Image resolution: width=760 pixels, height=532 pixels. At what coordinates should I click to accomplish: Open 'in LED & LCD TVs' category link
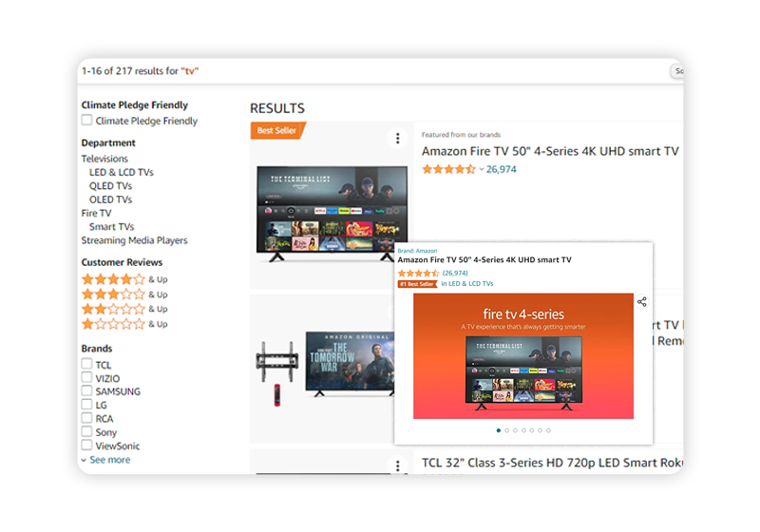[467, 283]
